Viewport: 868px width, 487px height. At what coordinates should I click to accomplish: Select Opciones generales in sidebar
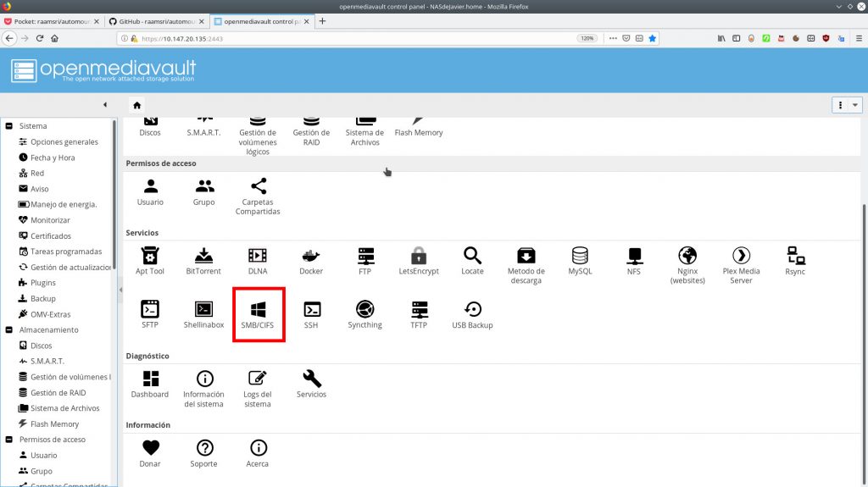58,141
